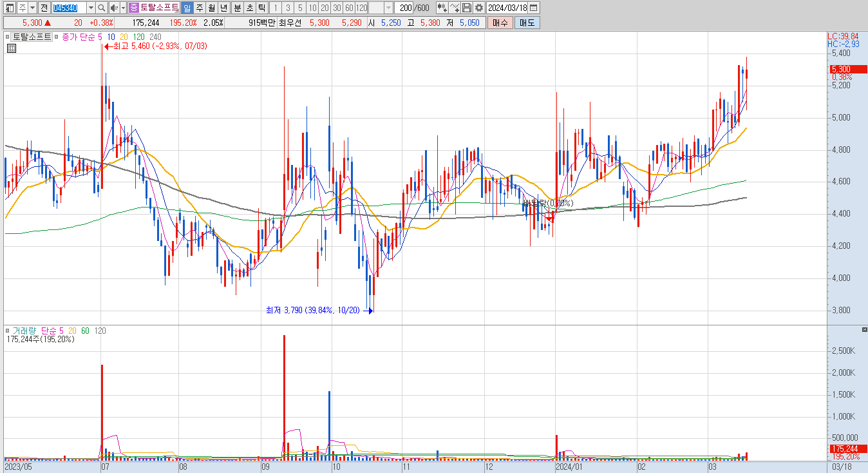868x473 pixels.
Task: Click the blue 매도 sell button
Action: click(x=527, y=23)
